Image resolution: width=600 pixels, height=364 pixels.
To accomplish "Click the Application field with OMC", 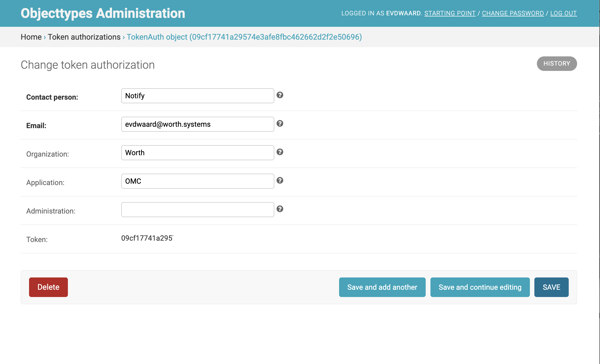I will pos(197,181).
